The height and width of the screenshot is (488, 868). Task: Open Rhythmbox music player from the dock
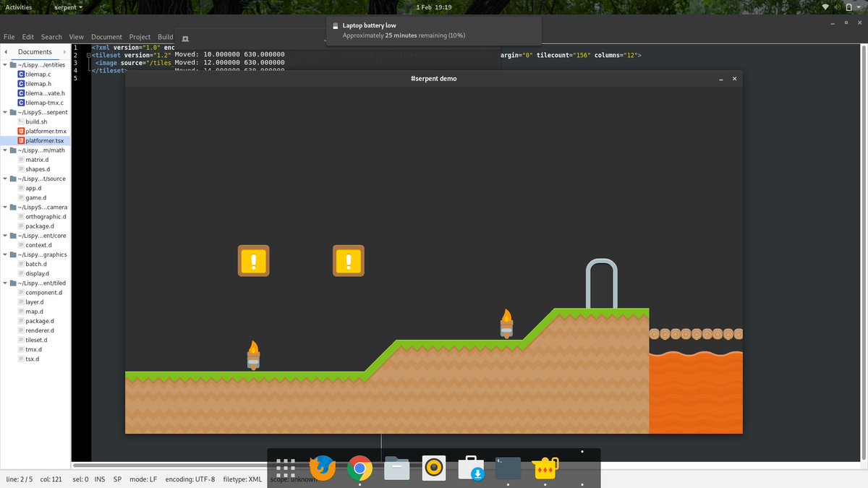tap(434, 468)
